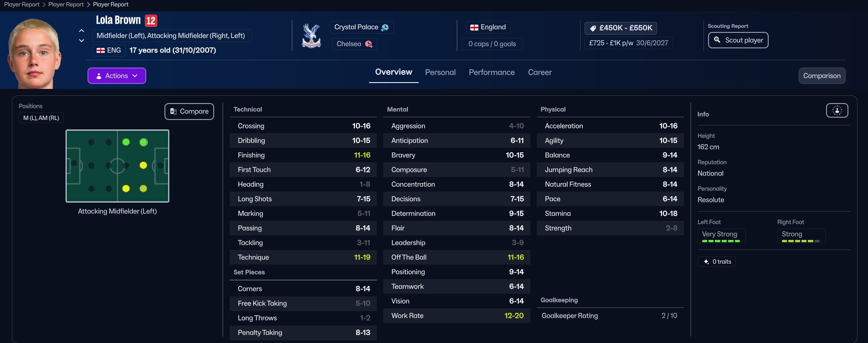The height and width of the screenshot is (343, 868).
Task: Open the Performance tab
Action: [x=492, y=73]
